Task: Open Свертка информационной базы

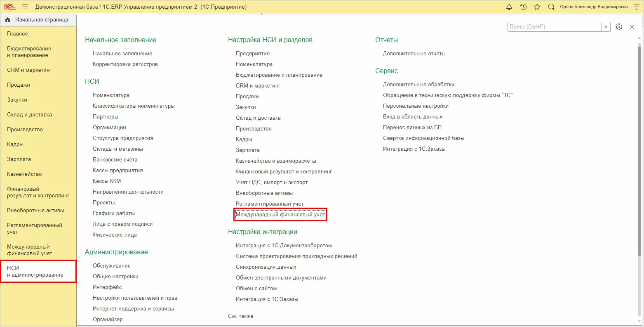Action: 423,138
